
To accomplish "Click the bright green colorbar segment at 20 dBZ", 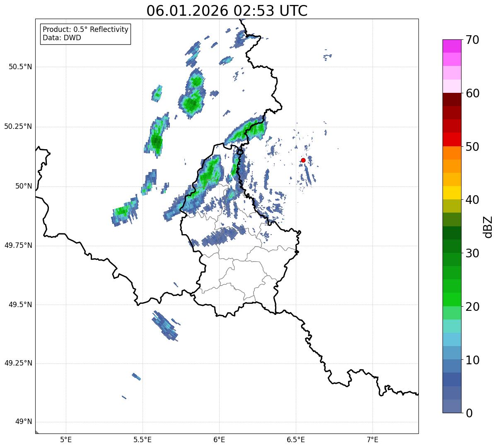I will coord(452,300).
